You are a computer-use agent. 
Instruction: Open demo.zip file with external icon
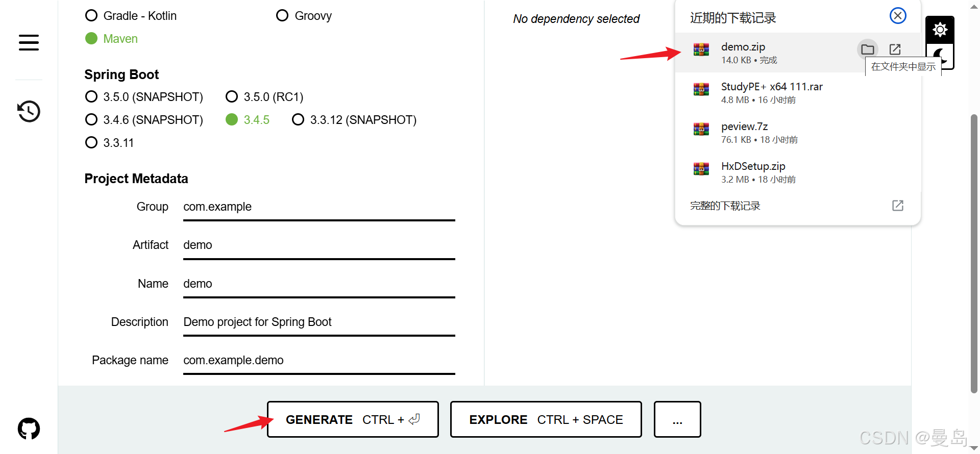(895, 49)
